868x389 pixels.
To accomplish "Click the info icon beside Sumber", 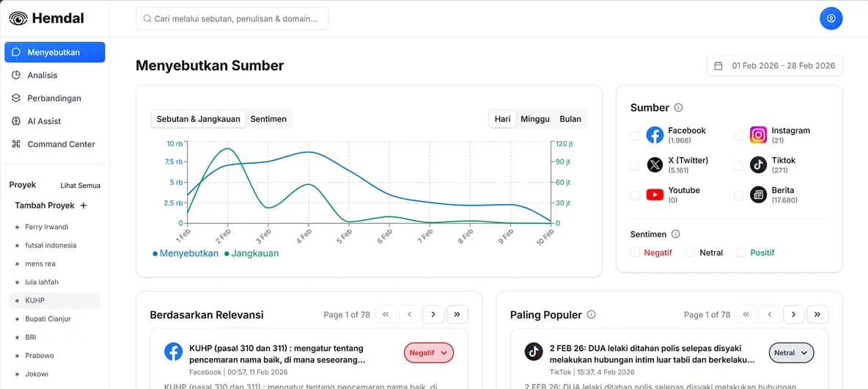I will pyautogui.click(x=678, y=108).
